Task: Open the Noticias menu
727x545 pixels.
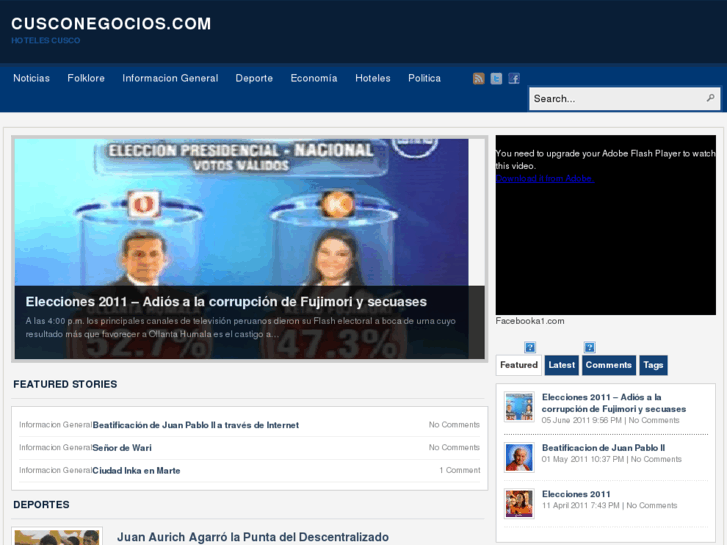Action: (x=32, y=78)
